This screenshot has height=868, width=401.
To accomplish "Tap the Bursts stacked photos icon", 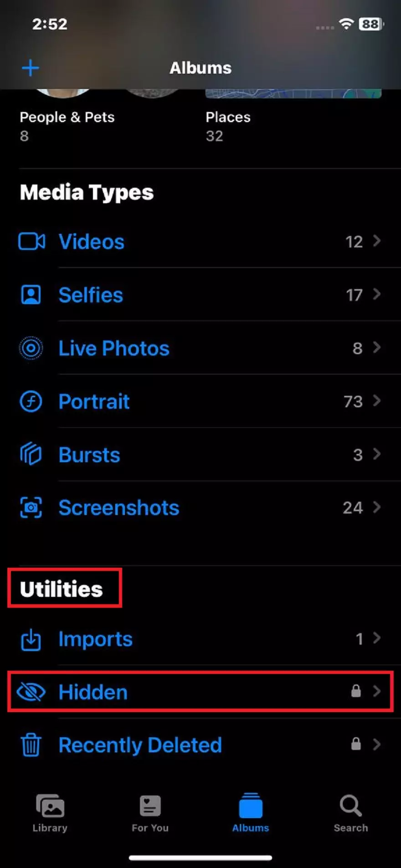I will (31, 454).
